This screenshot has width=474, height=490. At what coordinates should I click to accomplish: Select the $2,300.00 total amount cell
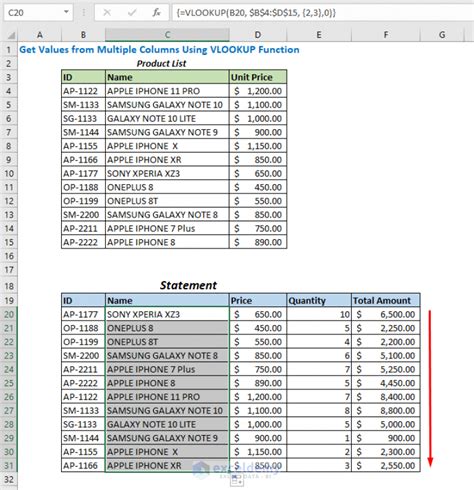[x=386, y=452]
